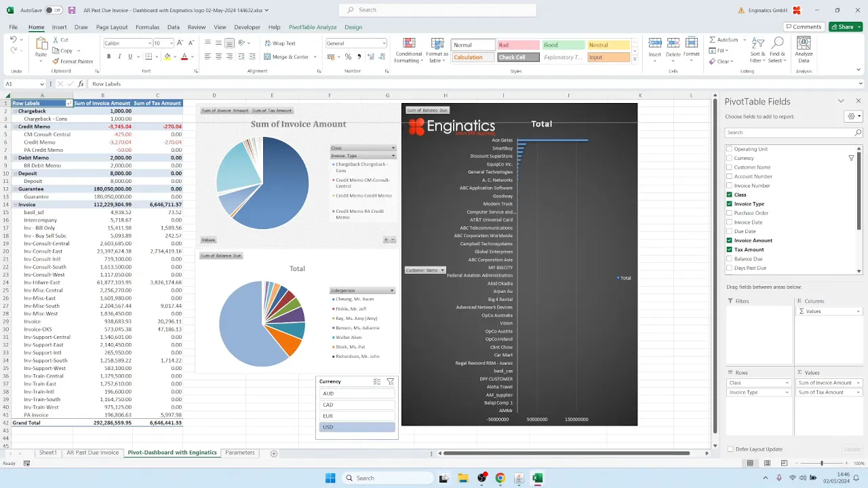
Task: Click the Increase Font Size icon
Action: [182, 43]
